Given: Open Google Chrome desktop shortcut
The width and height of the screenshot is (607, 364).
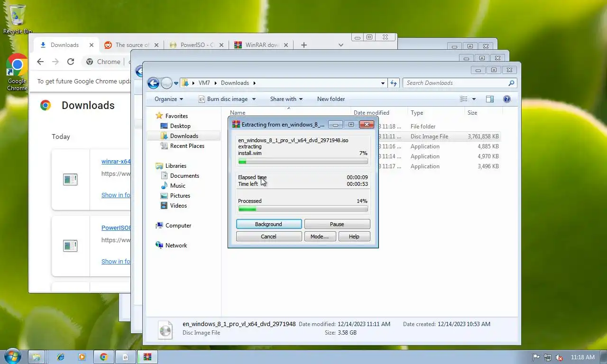Looking at the screenshot, I should click(17, 73).
